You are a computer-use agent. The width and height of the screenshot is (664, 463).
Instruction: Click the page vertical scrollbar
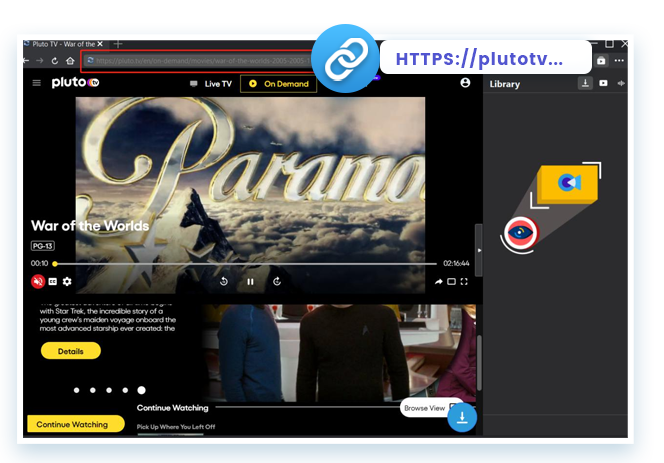[x=479, y=363]
